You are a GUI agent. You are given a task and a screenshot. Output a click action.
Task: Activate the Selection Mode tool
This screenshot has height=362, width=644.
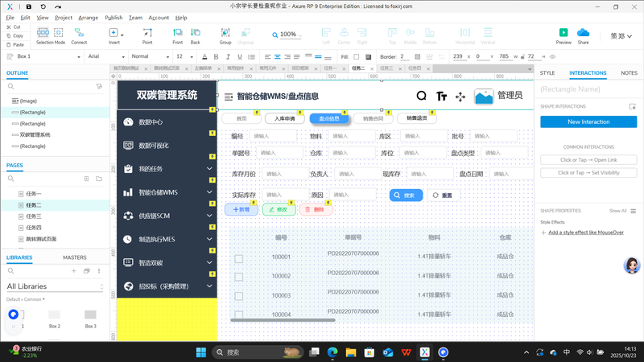50,34
